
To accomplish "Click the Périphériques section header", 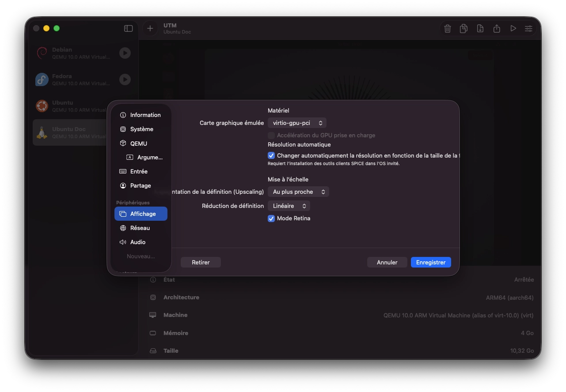I will pos(133,203).
